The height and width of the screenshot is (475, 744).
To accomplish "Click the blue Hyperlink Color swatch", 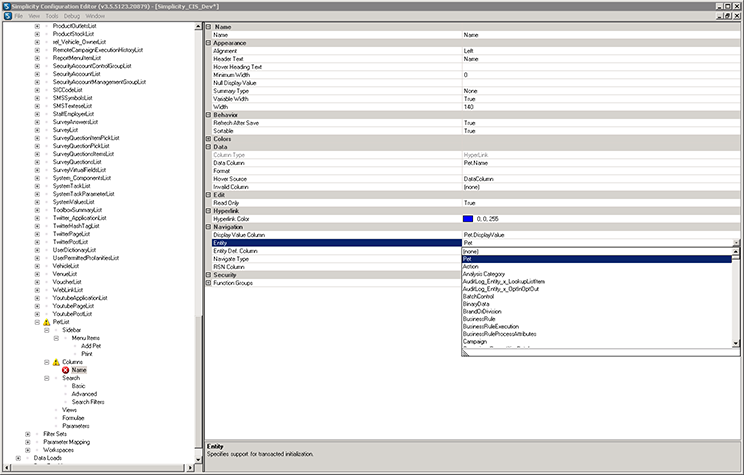I will 468,219.
